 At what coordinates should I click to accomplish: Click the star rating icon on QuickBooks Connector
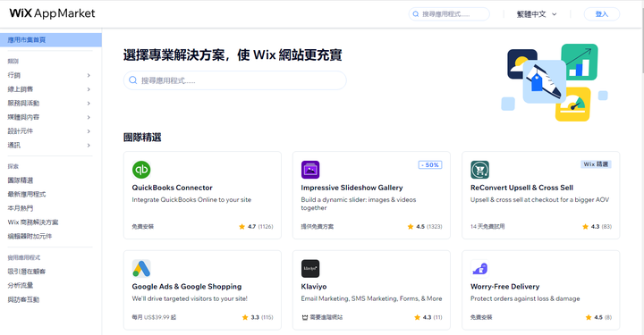coord(241,226)
